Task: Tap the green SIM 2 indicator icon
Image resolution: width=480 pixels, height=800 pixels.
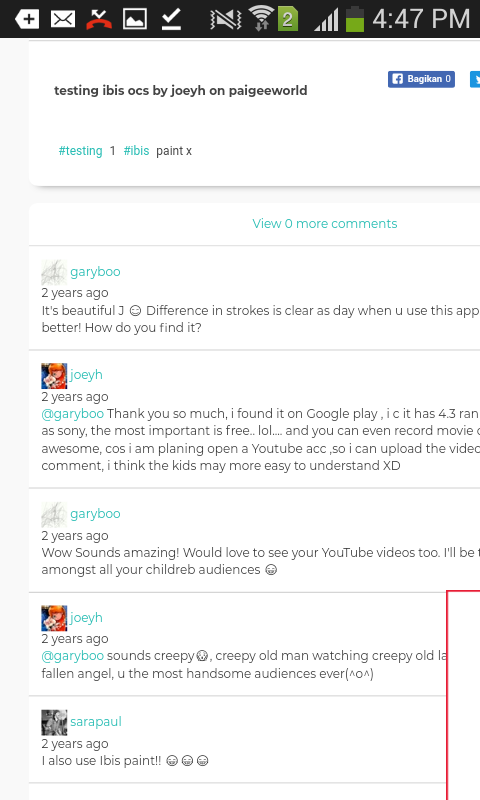Action: click(288, 19)
